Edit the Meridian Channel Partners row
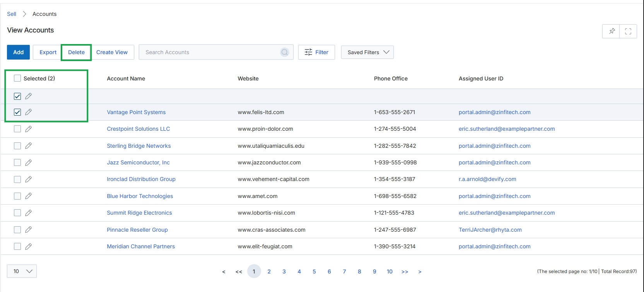Screen dimensions: 644x292 [x=29, y=246]
